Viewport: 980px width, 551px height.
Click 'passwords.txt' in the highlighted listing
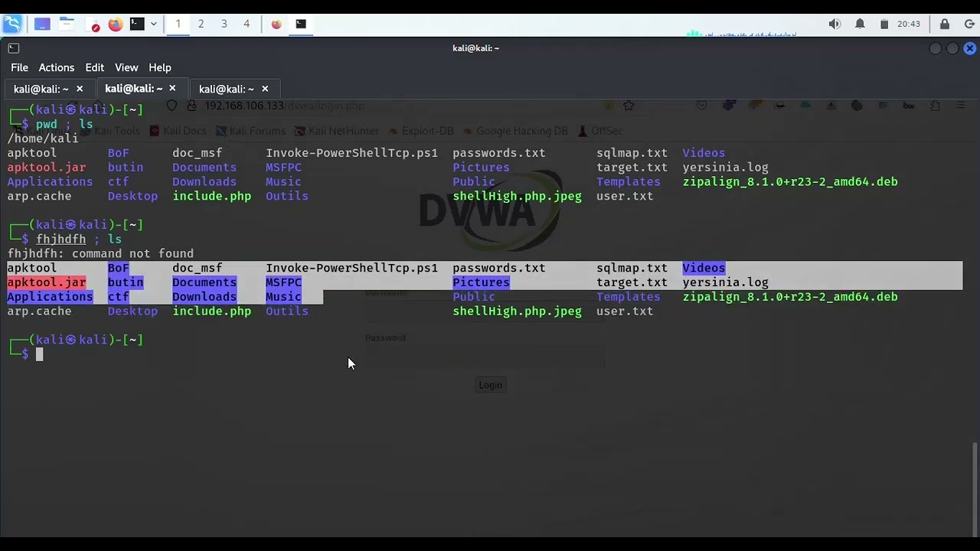[498, 268]
